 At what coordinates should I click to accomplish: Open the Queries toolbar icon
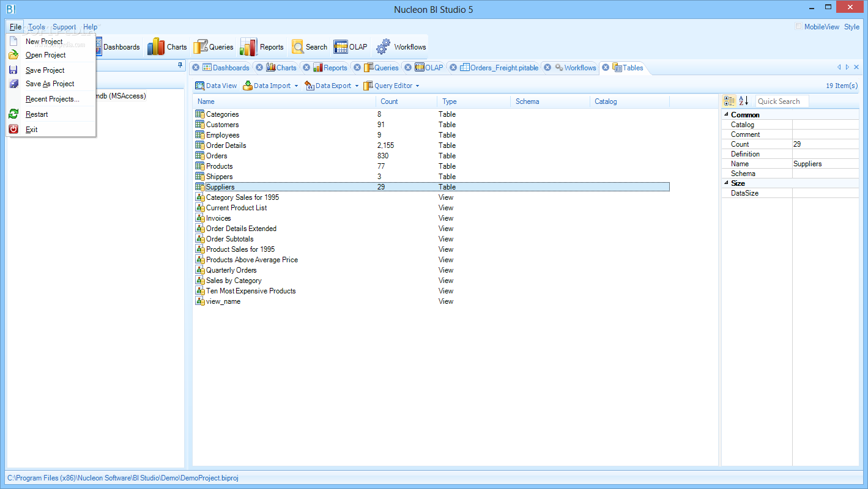click(x=201, y=47)
